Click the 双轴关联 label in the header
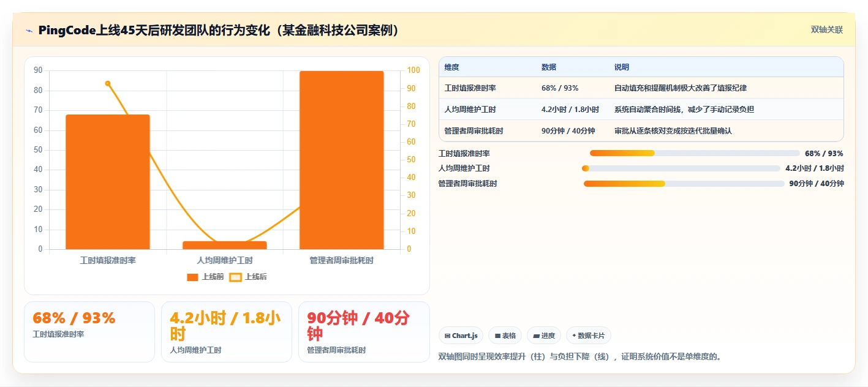The width and height of the screenshot is (868, 387). [x=827, y=30]
